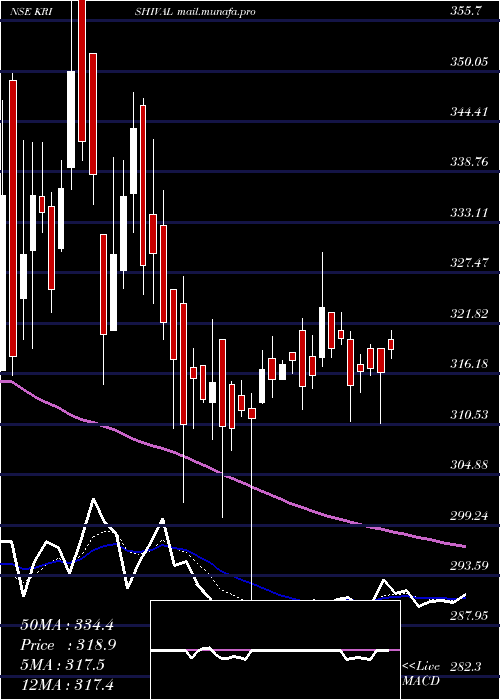The width and height of the screenshot is (500, 700).
Task: Click the 350.05 price axis label
Action: tap(469, 62)
